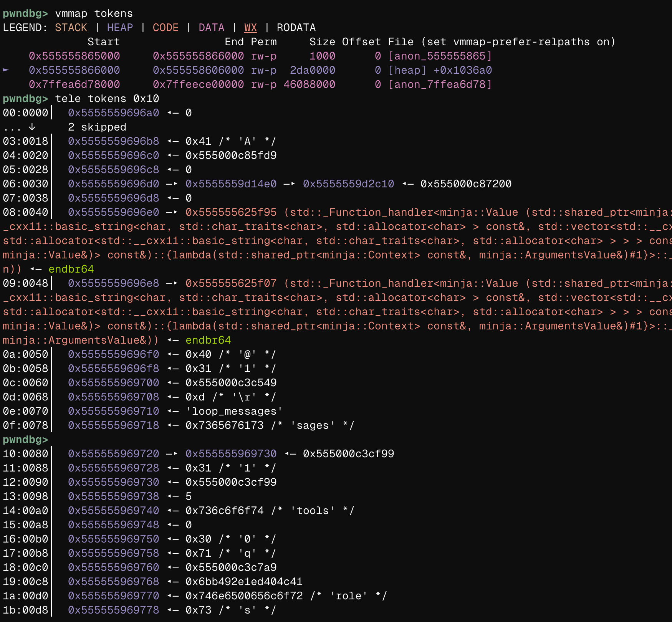Image resolution: width=672 pixels, height=622 pixels.
Task: Select the CODE legend label
Action: (x=166, y=28)
